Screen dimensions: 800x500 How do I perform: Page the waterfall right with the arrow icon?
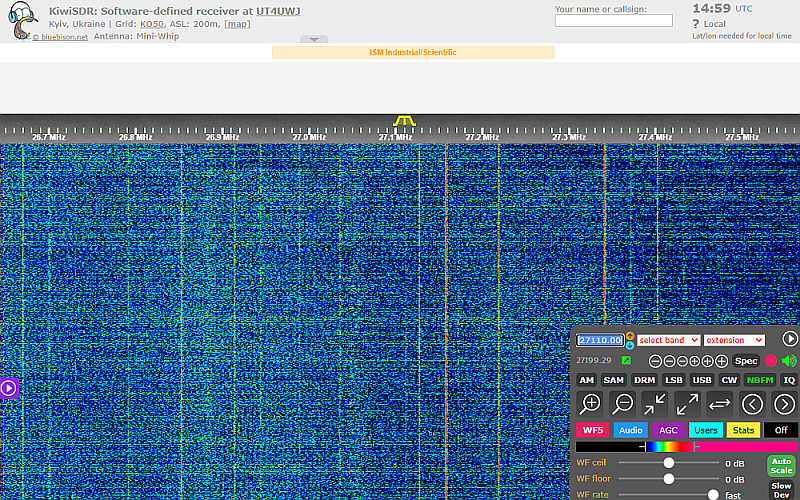784,404
